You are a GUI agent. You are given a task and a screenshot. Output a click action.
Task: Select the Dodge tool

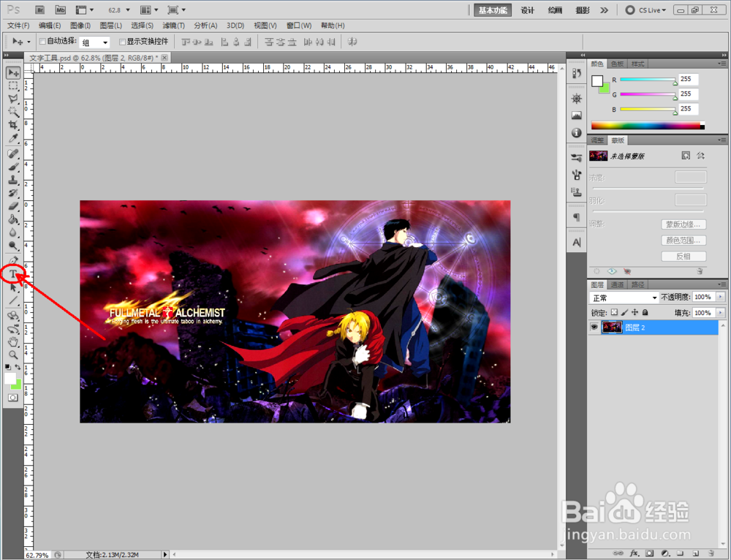coord(13,245)
